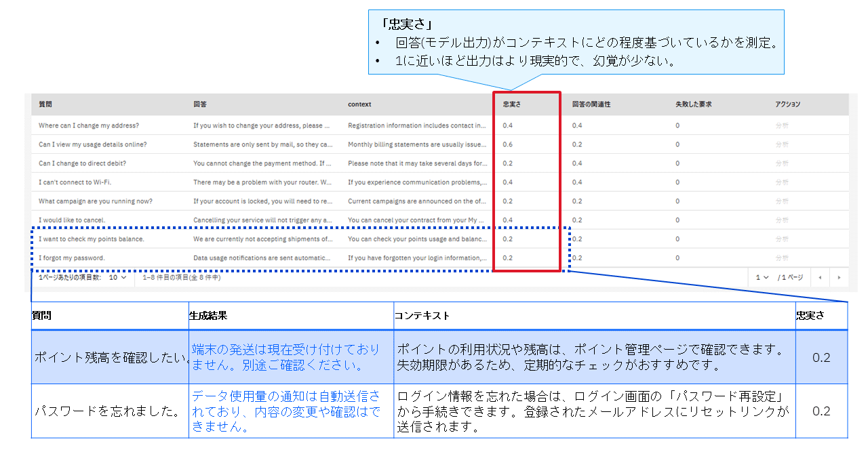
Task: Click the 質問 column header
Action: [45, 104]
